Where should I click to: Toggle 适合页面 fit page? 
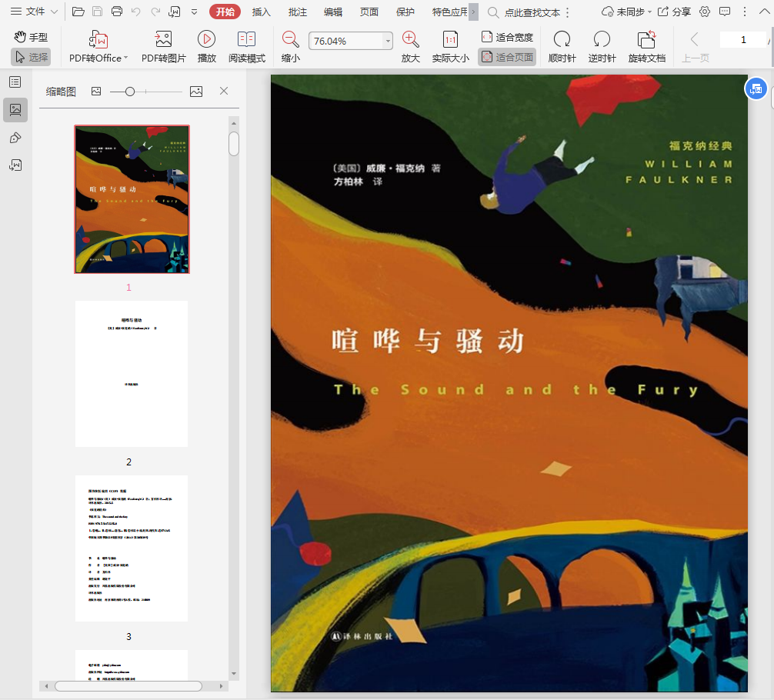click(x=507, y=57)
